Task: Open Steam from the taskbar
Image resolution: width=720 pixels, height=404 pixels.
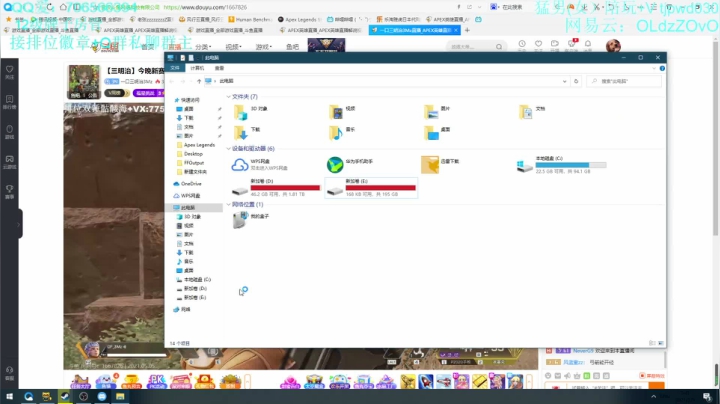Action: coord(65,397)
